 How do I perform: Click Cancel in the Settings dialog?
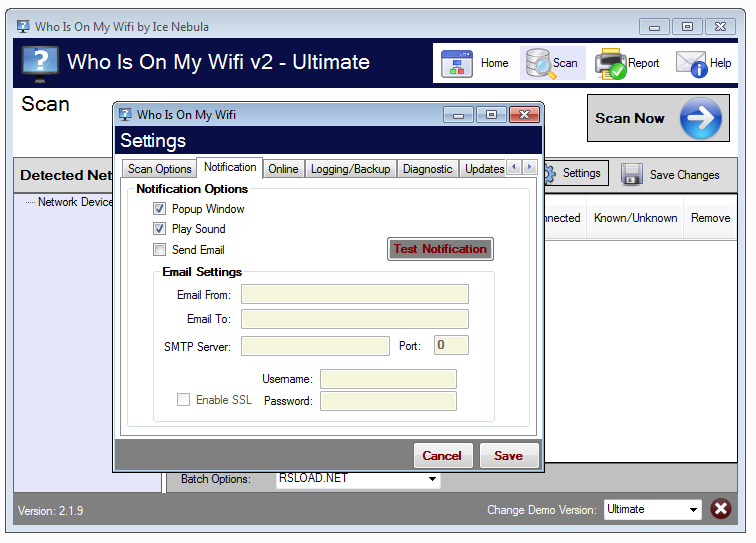click(x=442, y=456)
